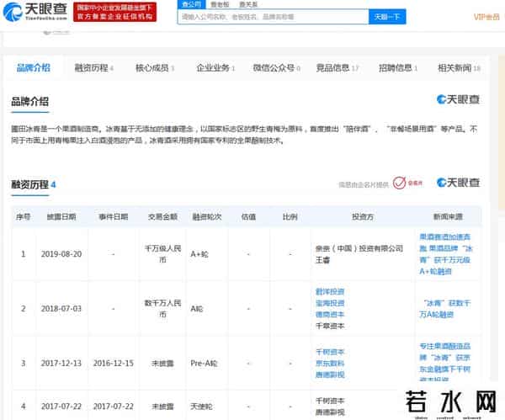Open second investor link in 2018-07-03 row
The width and height of the screenshot is (505, 420).
(330, 303)
